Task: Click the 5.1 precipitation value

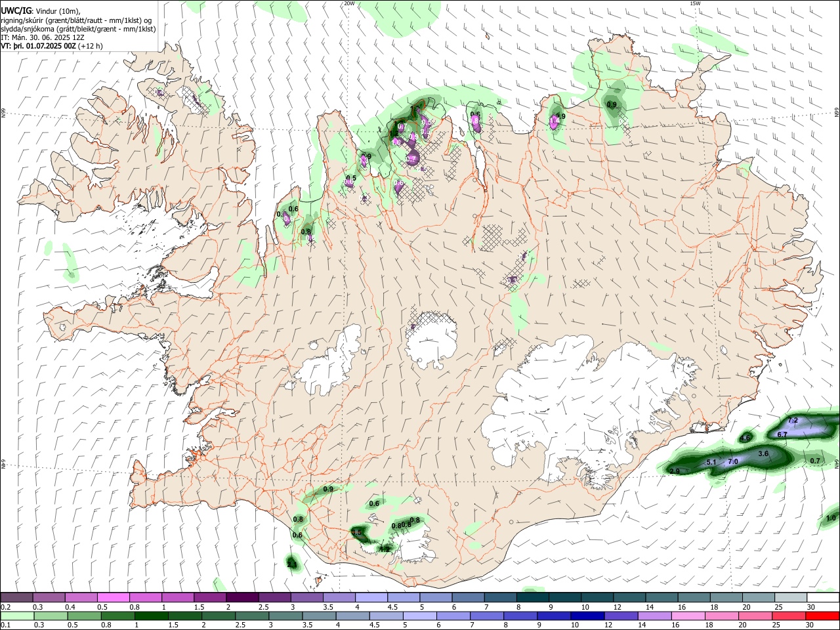Action: coord(711,463)
